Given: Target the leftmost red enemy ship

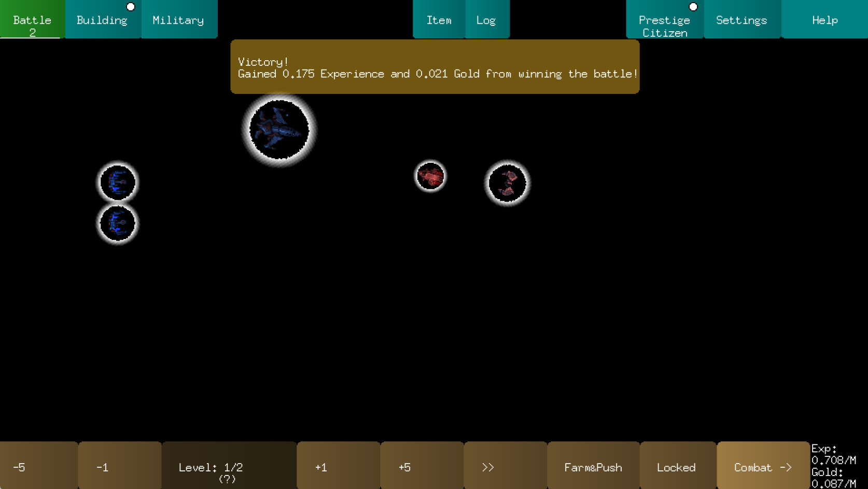Looking at the screenshot, I should click(x=430, y=176).
